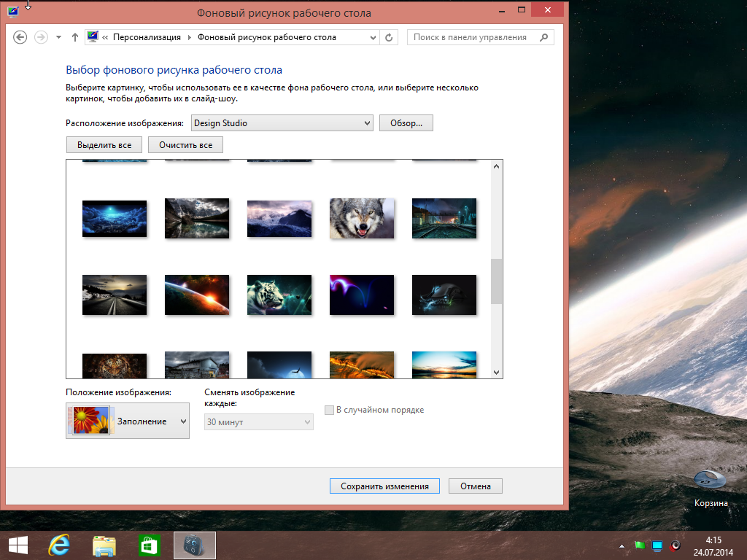Close the Фоновый рисунок window

point(548,10)
